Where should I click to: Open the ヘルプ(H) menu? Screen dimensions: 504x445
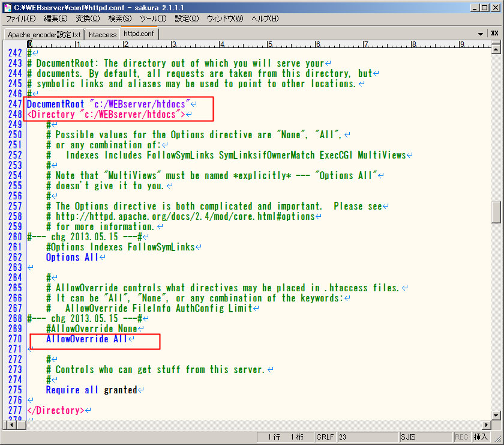click(x=265, y=19)
